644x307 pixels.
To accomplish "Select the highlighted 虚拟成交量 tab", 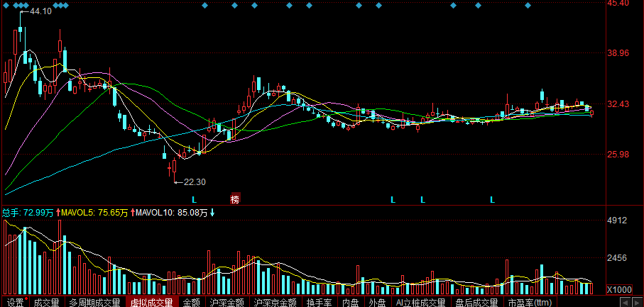I will click(x=152, y=303).
